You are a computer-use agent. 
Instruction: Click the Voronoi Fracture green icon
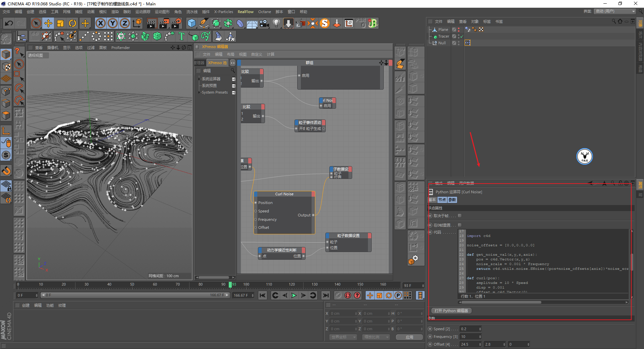click(157, 36)
